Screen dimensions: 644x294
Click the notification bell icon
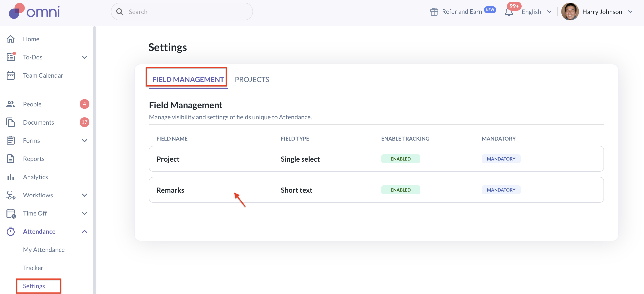point(509,12)
